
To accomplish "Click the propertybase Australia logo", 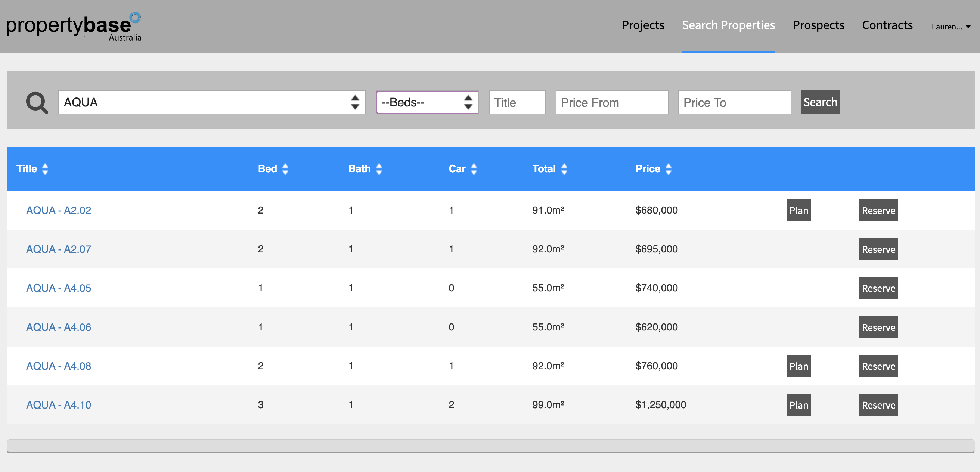I will point(74,25).
